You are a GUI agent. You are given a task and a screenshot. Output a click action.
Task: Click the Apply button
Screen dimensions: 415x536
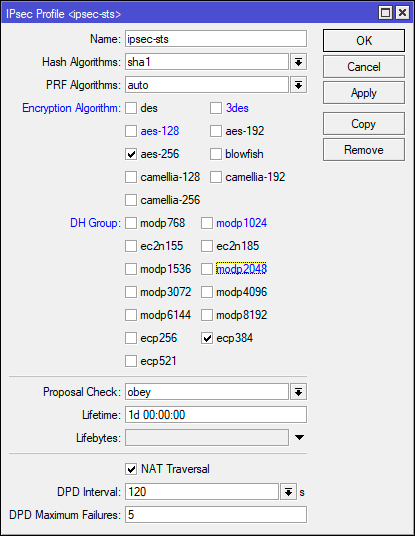tap(364, 93)
